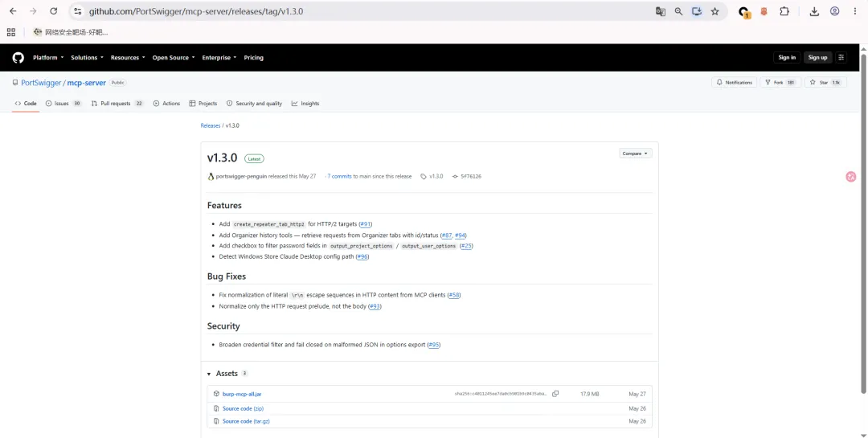Copy the burp-mcp-all.jar sha256 hash
This screenshot has width=868, height=438.
click(x=555, y=394)
